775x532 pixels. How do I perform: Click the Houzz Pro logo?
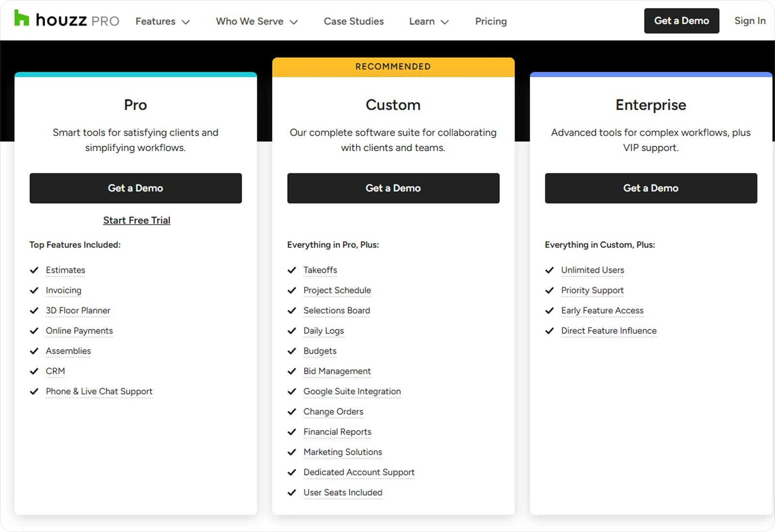pyautogui.click(x=66, y=19)
